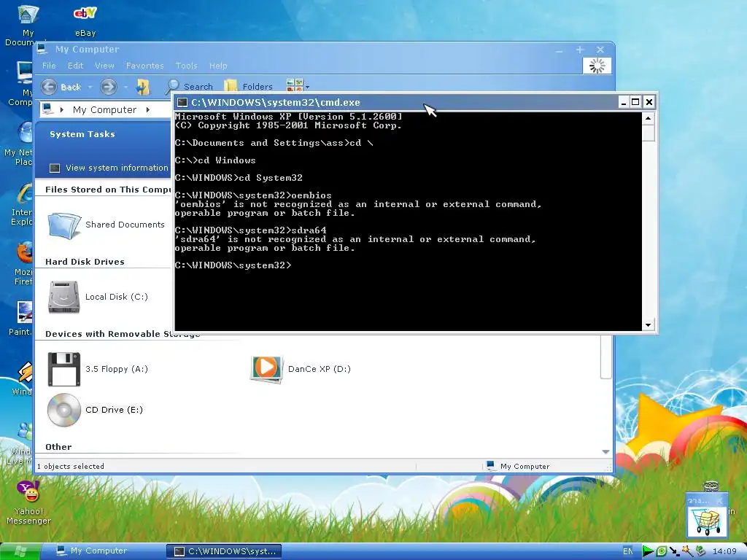Click the safely remove hardware tray icon
747x560 pixels.
coord(700,551)
